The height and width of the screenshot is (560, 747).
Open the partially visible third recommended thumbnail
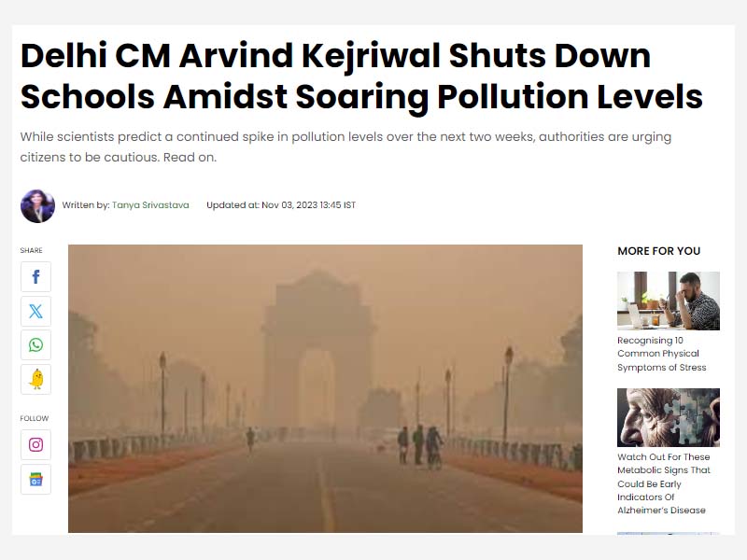pos(669,533)
